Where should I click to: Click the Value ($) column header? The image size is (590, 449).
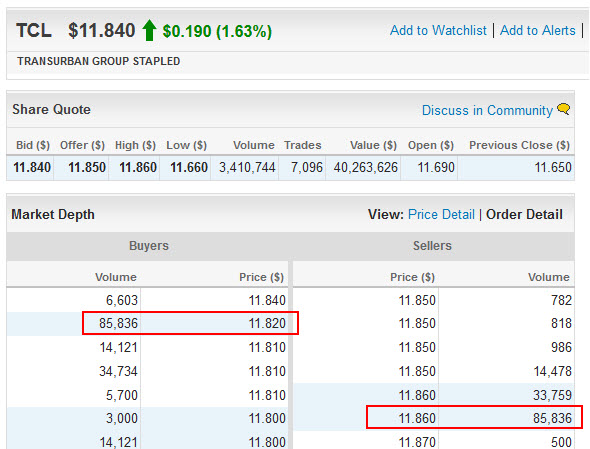click(x=374, y=145)
